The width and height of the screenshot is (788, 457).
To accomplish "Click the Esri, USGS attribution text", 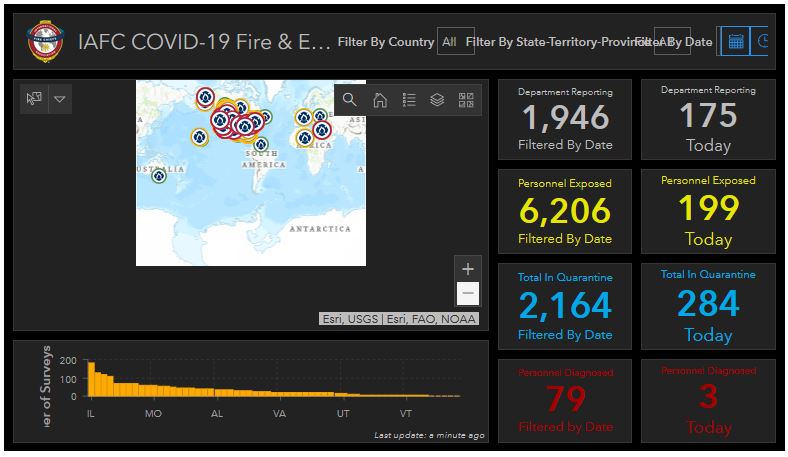I will [x=398, y=319].
